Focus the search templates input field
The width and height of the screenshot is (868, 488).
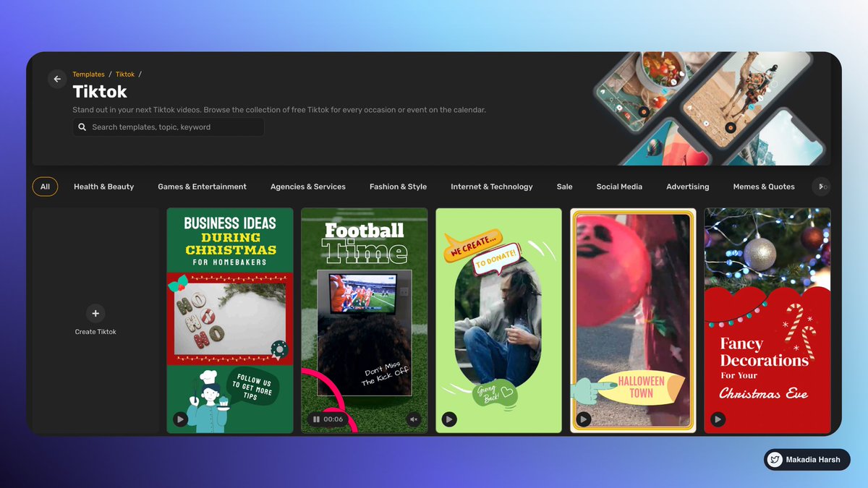click(169, 127)
